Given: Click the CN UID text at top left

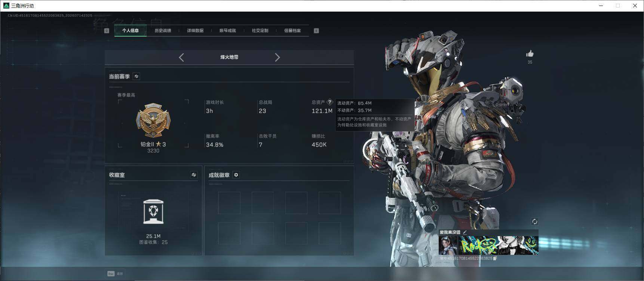Looking at the screenshot, I should click(x=50, y=16).
